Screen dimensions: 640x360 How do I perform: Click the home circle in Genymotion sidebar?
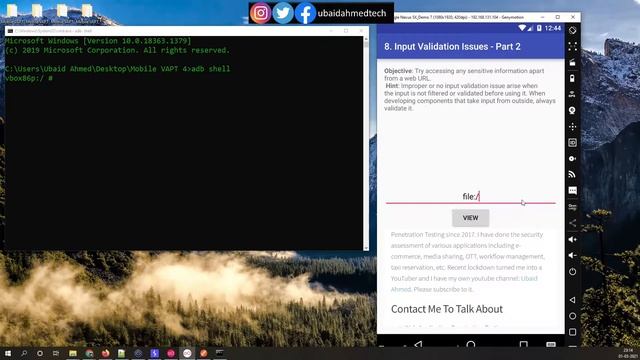(x=572, y=316)
